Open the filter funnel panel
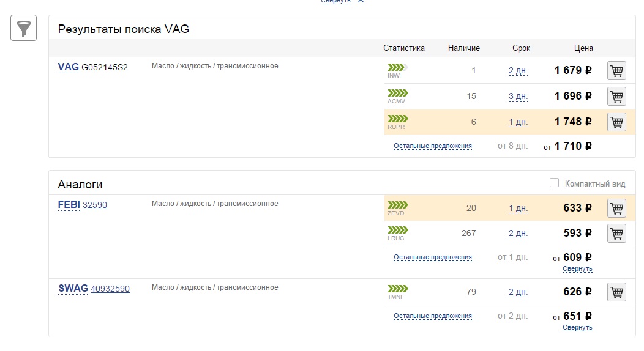Viewport: 644px width, 351px height. tap(23, 28)
